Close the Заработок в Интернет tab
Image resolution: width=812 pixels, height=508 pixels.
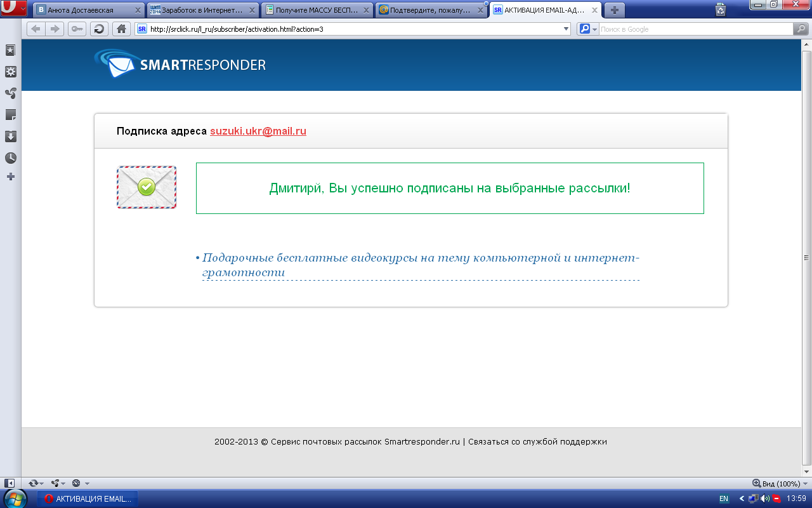coord(252,10)
